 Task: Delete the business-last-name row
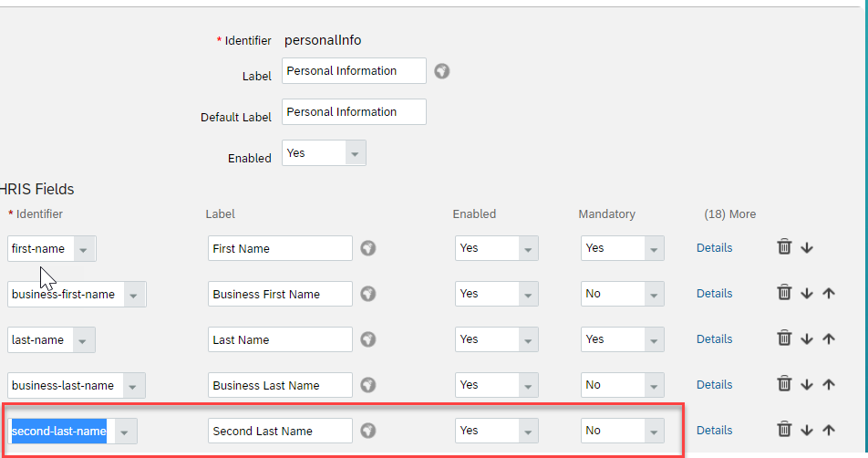[x=784, y=383]
